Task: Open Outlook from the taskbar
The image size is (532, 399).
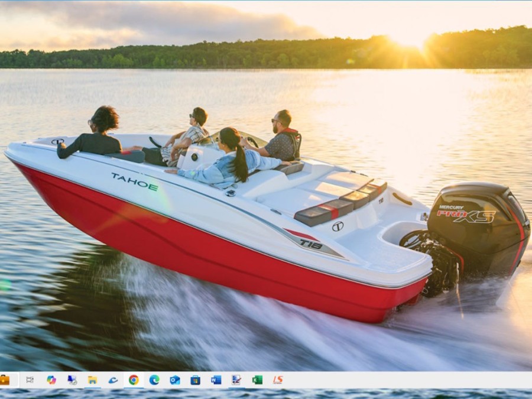Action: [175, 380]
